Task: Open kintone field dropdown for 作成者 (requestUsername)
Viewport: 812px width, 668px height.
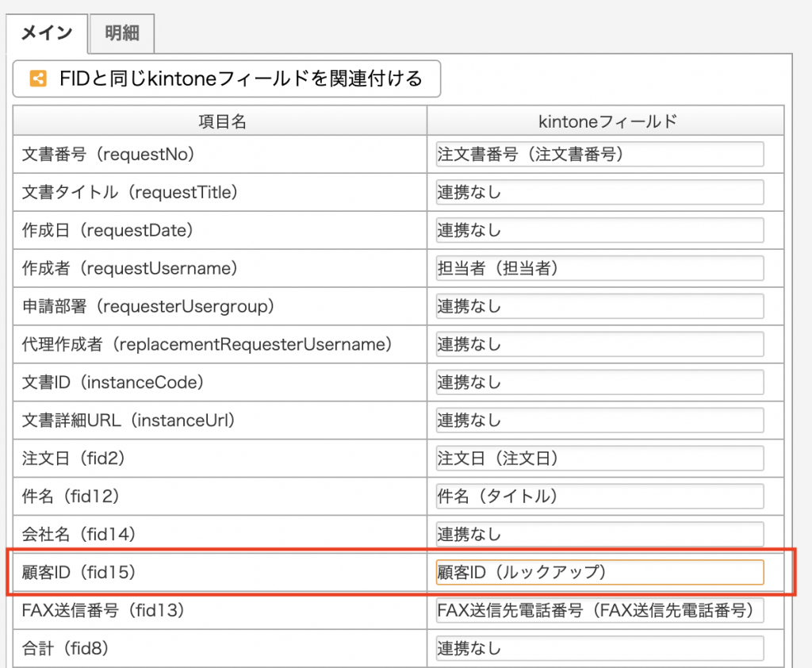Action: click(599, 268)
